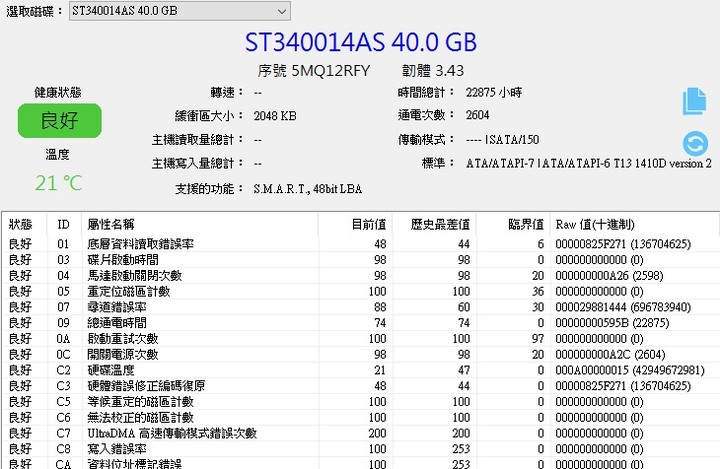Select the 硬體錯誤修正編碼復原 attribute row
Screen dimensions: 720x469
pyautogui.click(x=361, y=386)
